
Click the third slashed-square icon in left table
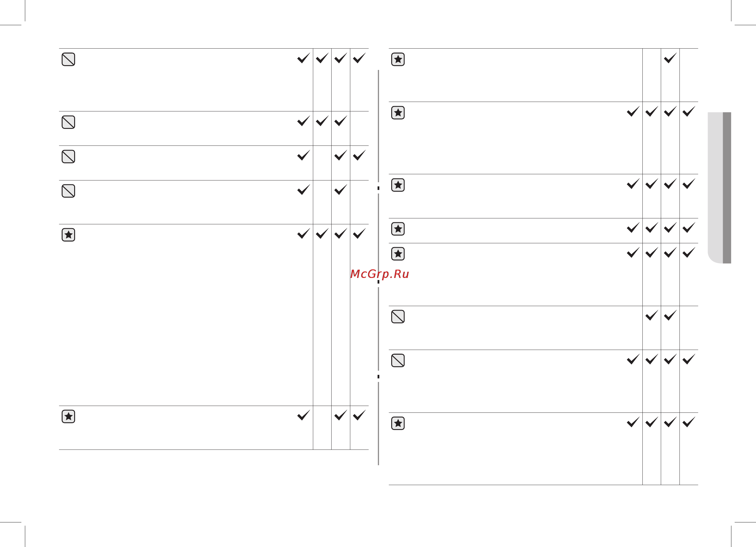point(68,156)
